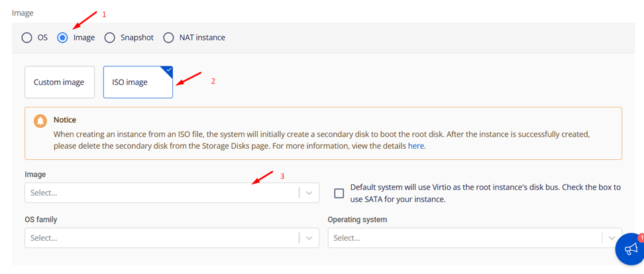Click the SATA disk bus description text
The image size is (644, 274).
pos(485,193)
